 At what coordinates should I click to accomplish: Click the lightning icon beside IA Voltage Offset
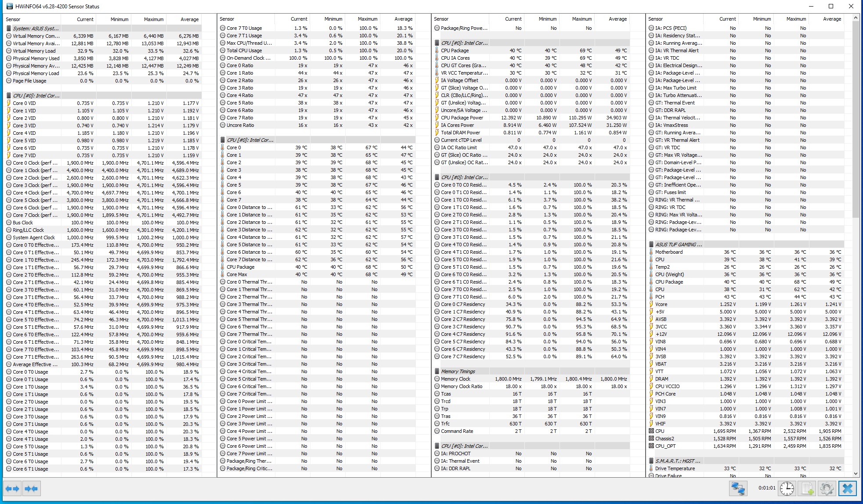click(437, 80)
